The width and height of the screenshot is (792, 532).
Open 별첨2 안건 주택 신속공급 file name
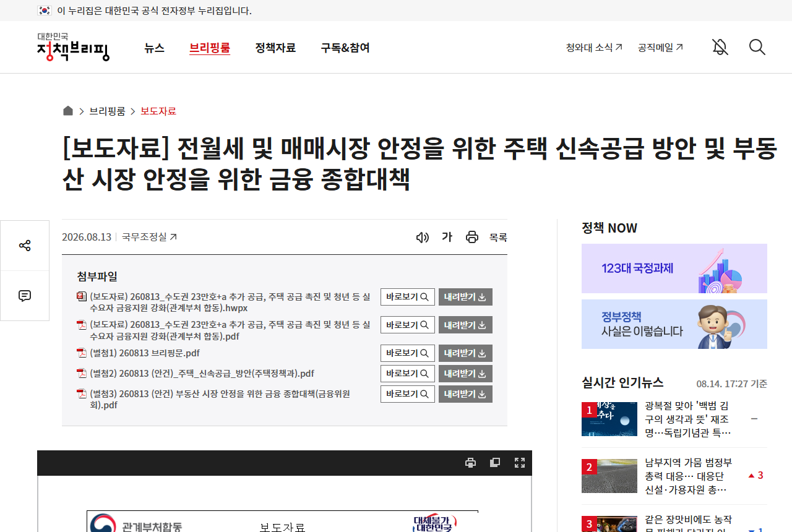coord(202,374)
